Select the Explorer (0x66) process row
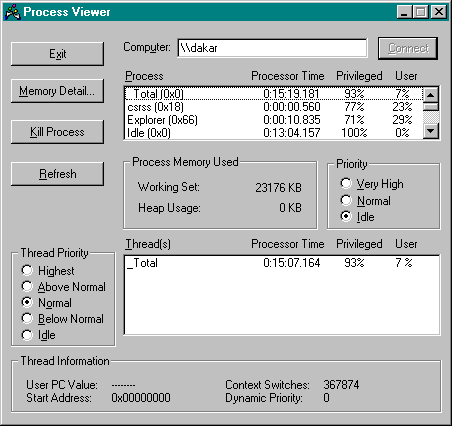The width and height of the screenshot is (452, 426). coord(274,120)
